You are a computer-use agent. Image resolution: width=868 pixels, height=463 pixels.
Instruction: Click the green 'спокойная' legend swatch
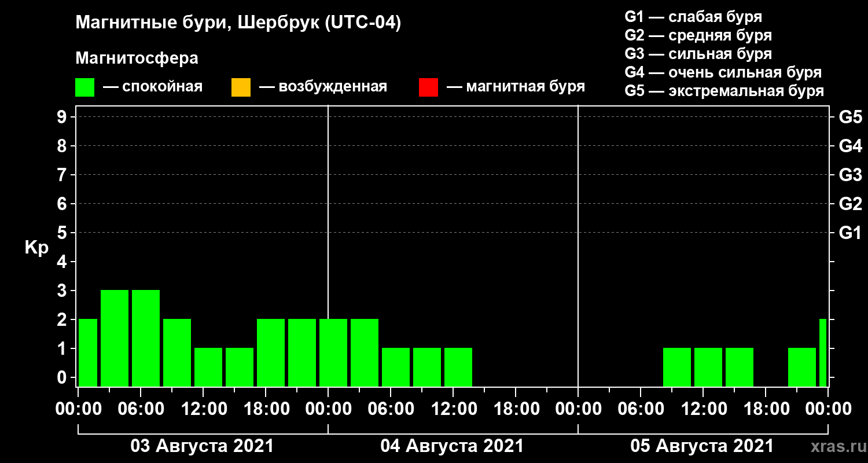(85, 87)
